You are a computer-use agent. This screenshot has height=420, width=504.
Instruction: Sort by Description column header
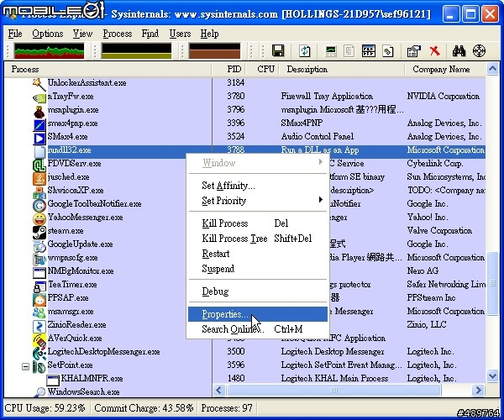click(342, 70)
